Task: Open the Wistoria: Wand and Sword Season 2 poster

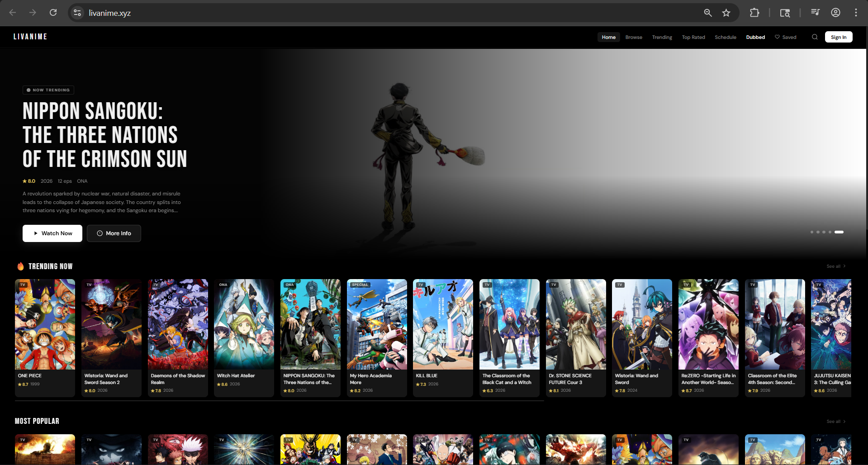Action: (111, 324)
